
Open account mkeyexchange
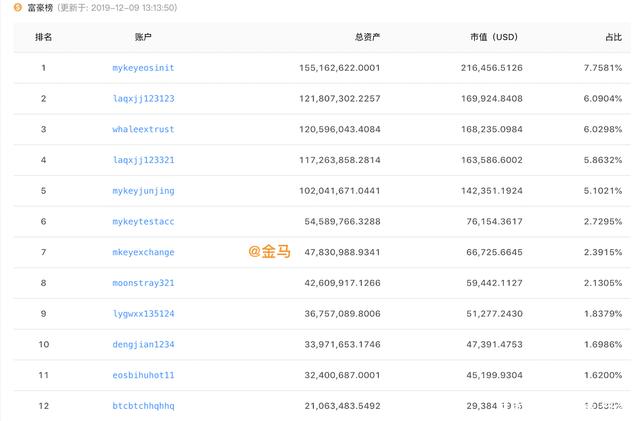[143, 252]
